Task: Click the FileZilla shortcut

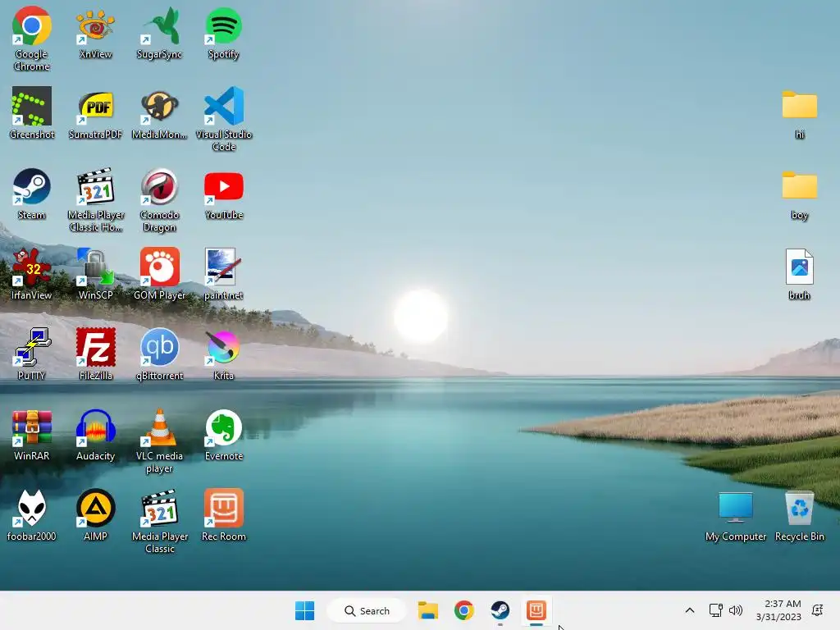Action: pos(95,354)
